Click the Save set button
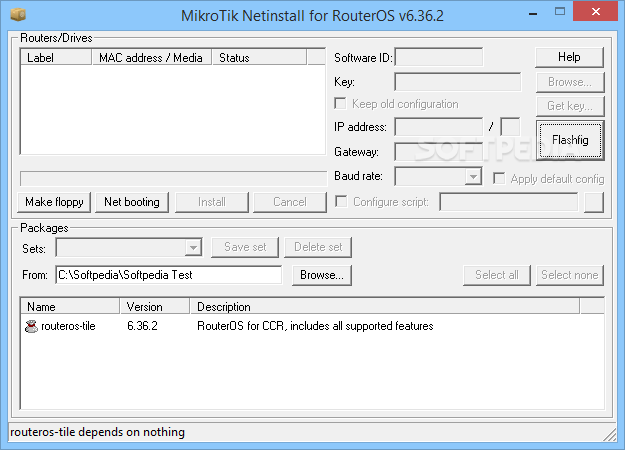This screenshot has height=450, width=625. [245, 247]
